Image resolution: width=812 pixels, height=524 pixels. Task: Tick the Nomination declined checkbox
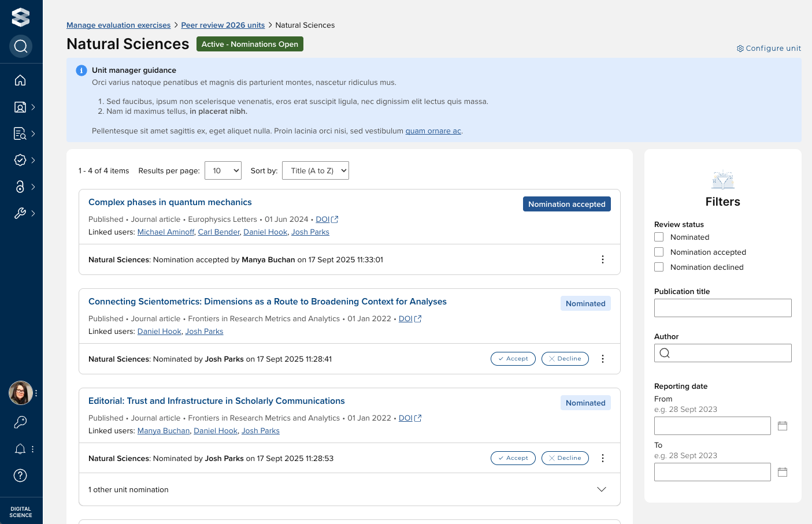coord(659,267)
